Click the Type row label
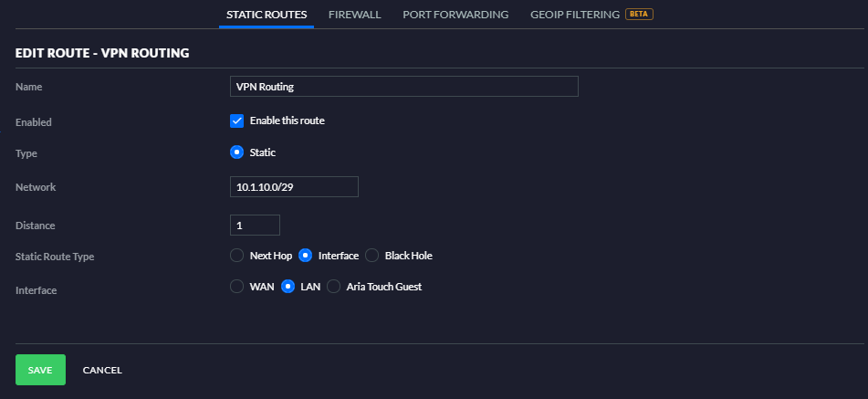 [x=26, y=153]
